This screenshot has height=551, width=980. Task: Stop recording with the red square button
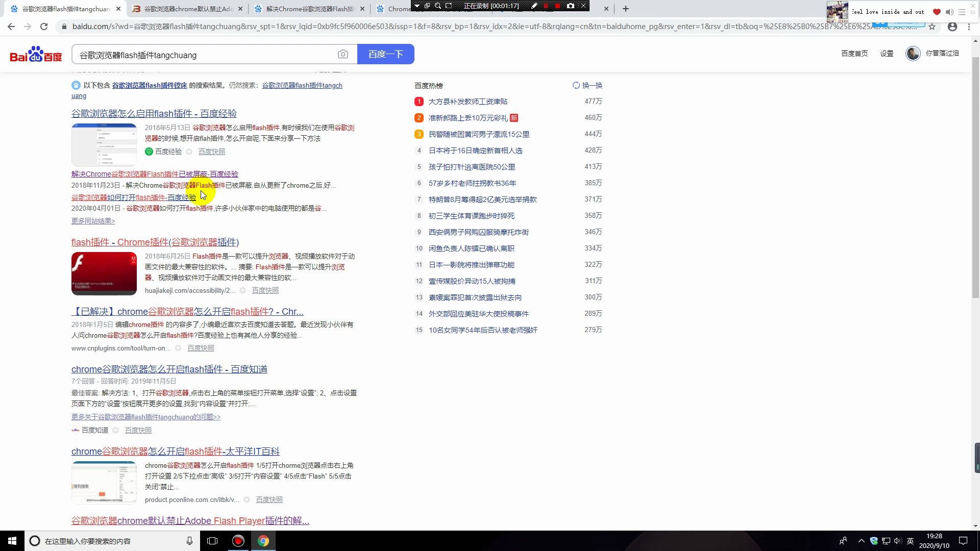557,6
